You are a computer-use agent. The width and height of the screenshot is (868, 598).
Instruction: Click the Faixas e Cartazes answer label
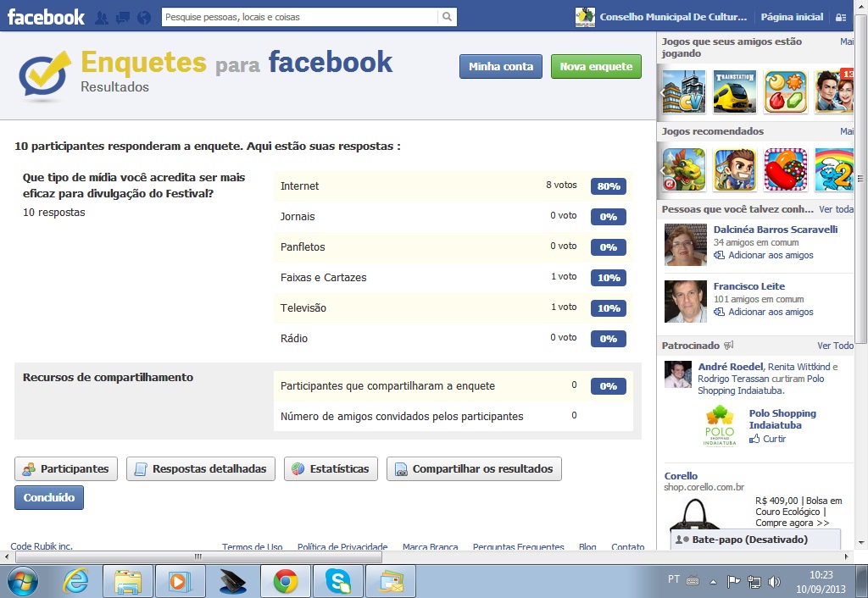point(323,278)
